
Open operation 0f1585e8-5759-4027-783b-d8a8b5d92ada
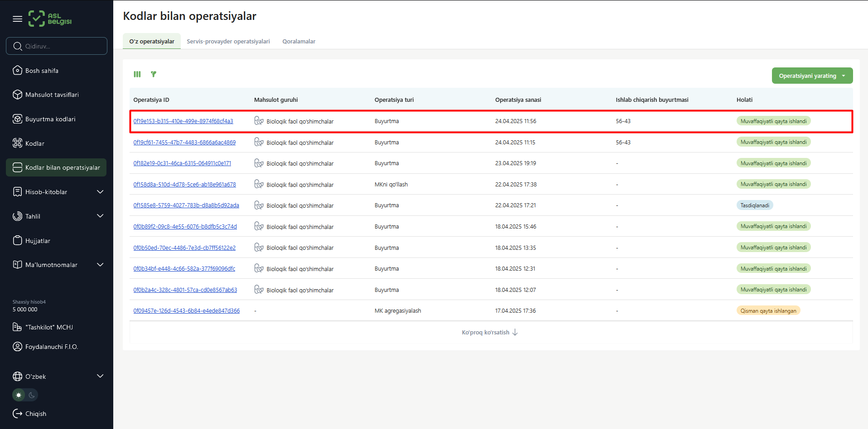tap(186, 205)
